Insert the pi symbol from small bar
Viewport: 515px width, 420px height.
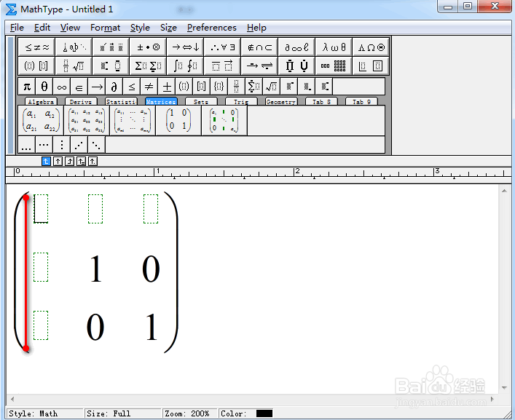coord(27,87)
